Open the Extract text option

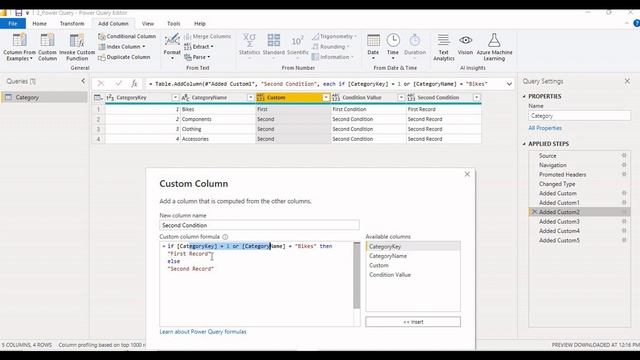(x=199, y=47)
